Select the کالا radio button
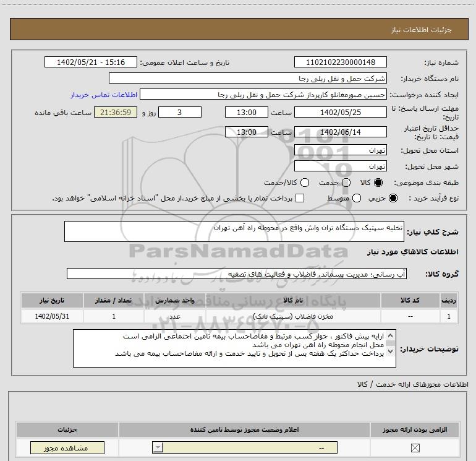476x461 pixels. pyautogui.click(x=378, y=183)
